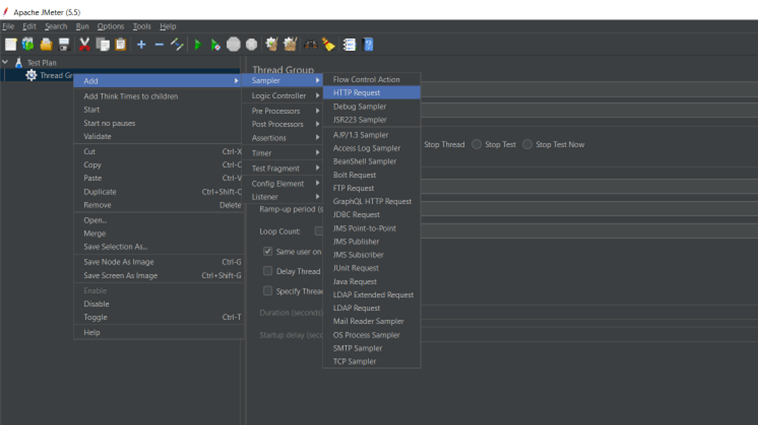Open the Help menu in the menu bar

pyautogui.click(x=168, y=26)
